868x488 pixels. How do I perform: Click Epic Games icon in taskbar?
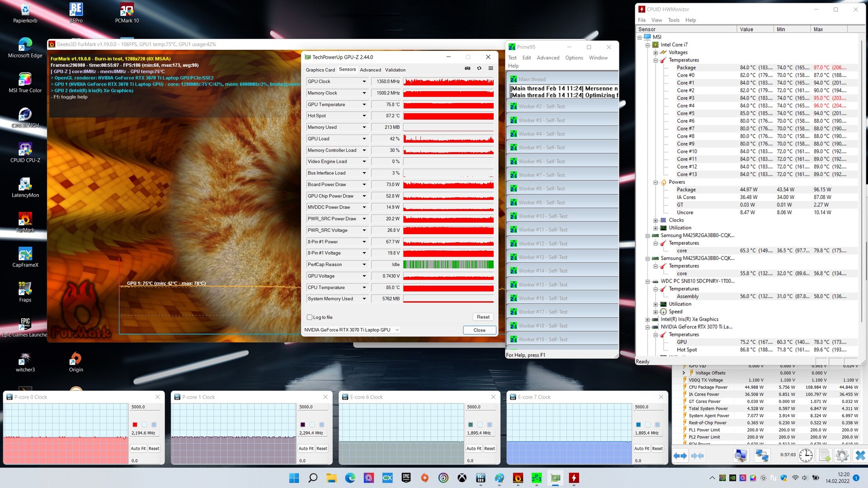[406, 478]
